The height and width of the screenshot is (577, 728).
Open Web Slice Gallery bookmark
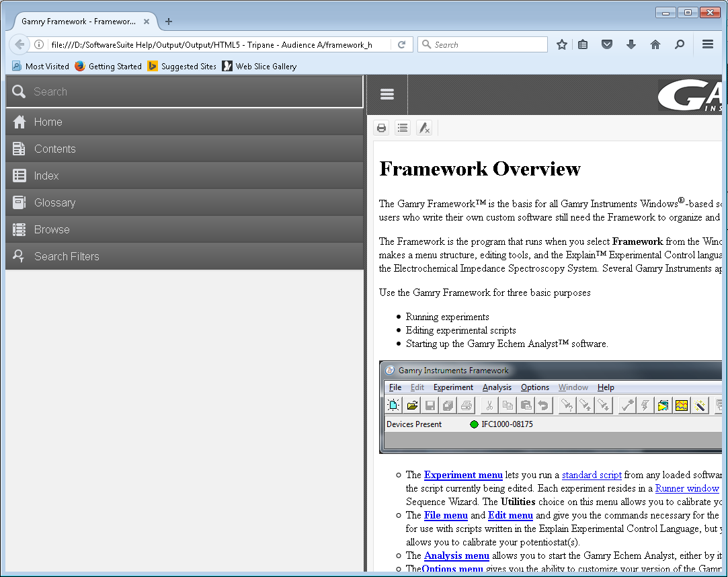pyautogui.click(x=259, y=67)
